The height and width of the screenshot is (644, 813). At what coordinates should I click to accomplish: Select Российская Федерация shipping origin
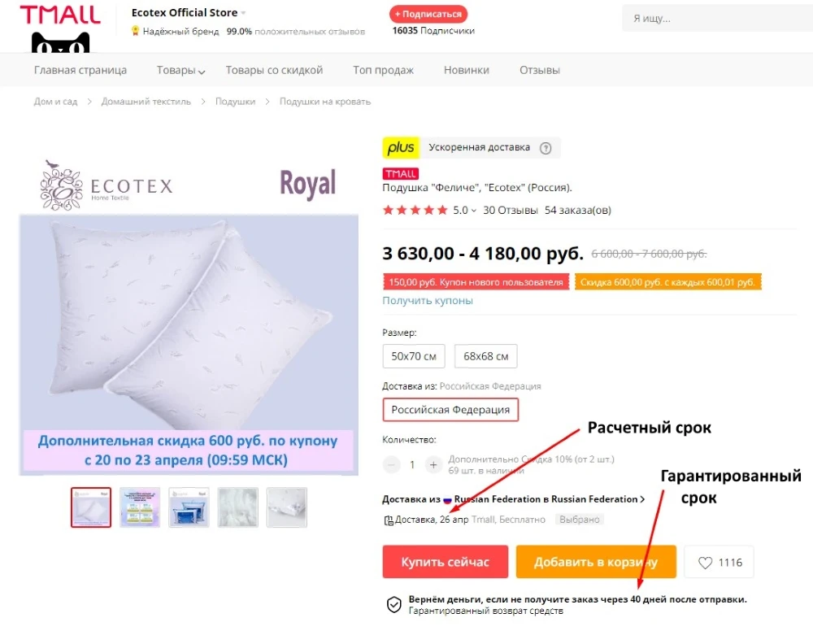pyautogui.click(x=450, y=410)
